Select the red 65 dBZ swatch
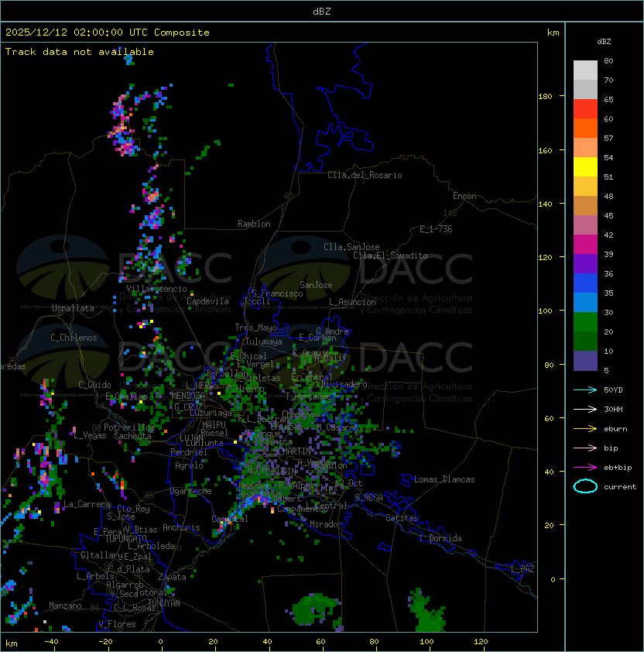644x652 pixels. coord(585,108)
